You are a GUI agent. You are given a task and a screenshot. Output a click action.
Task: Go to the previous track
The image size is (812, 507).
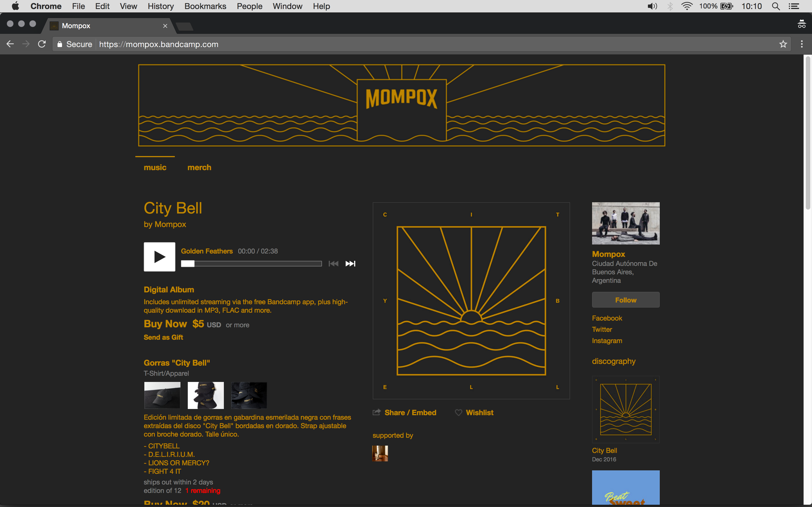coord(333,264)
